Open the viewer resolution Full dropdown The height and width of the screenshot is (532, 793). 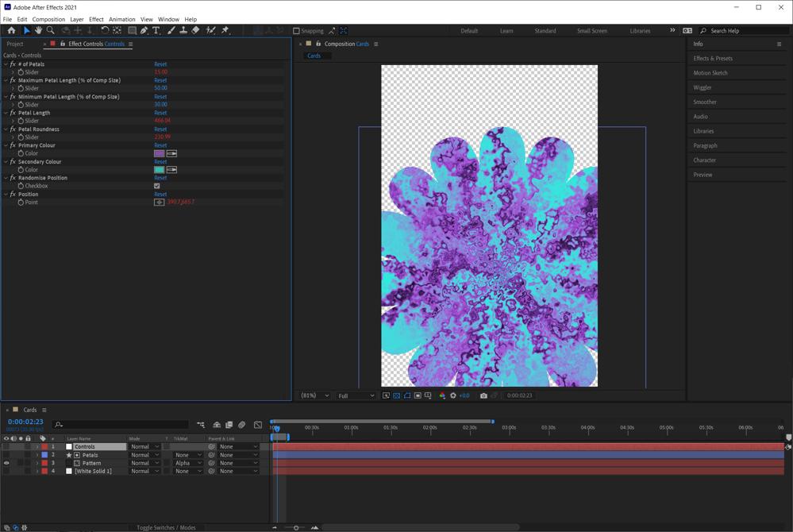356,395
